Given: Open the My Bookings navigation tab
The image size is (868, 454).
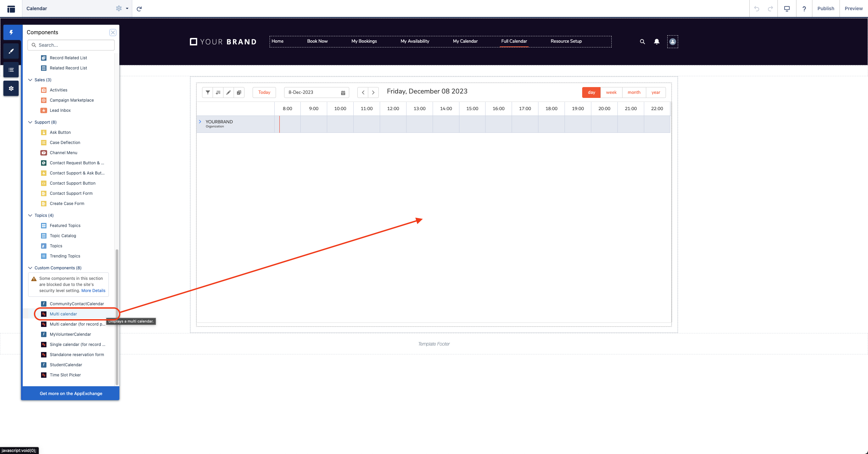Looking at the screenshot, I should [364, 41].
